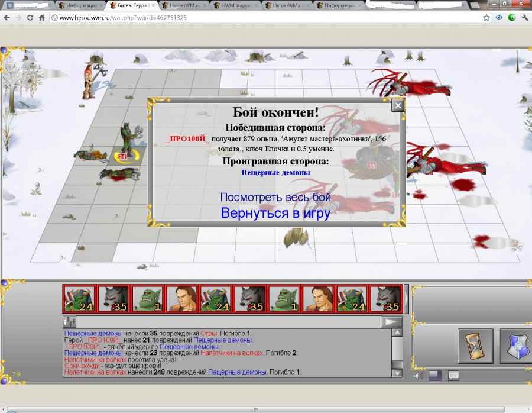Click the heroeswm.ru address bar
Viewport: 532px width, 413px height.
tap(266, 18)
